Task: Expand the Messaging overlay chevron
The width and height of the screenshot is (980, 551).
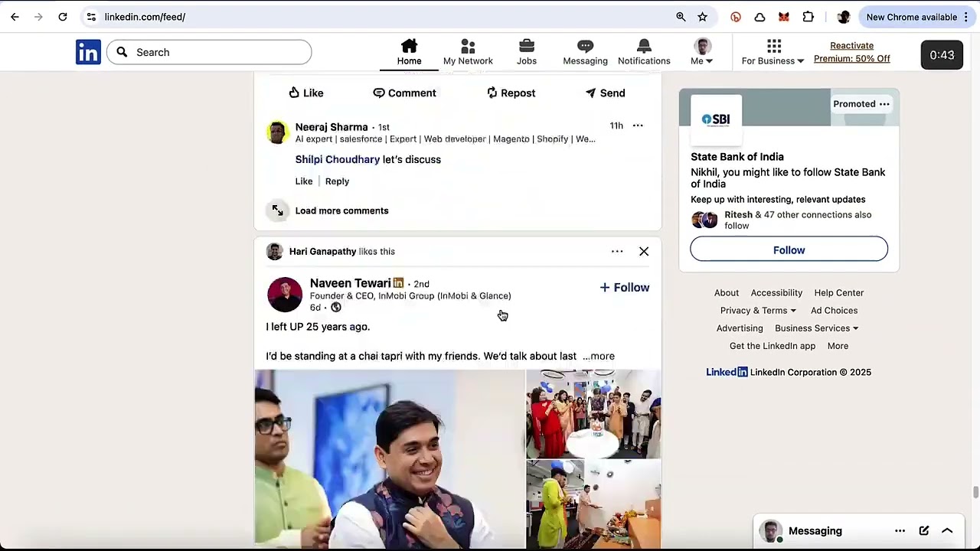Action: [x=947, y=530]
